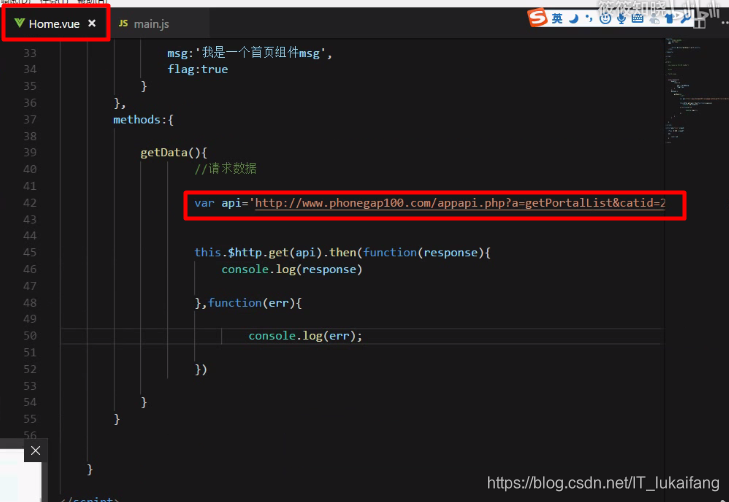Click the closing '})' on line 52
This screenshot has width=729, height=502.
(201, 369)
